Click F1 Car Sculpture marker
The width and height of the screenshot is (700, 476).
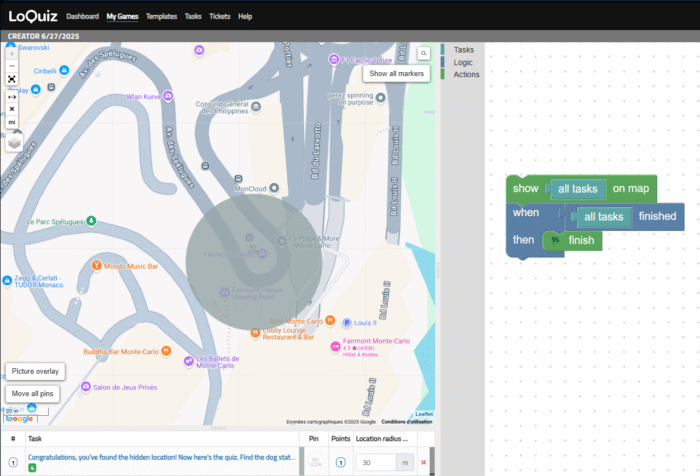tap(334, 59)
